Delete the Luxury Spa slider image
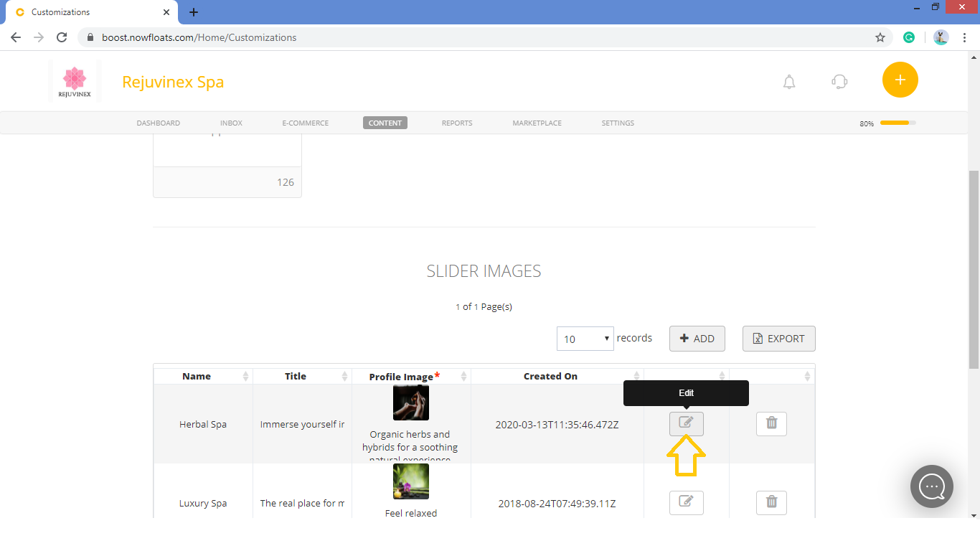 pyautogui.click(x=771, y=502)
